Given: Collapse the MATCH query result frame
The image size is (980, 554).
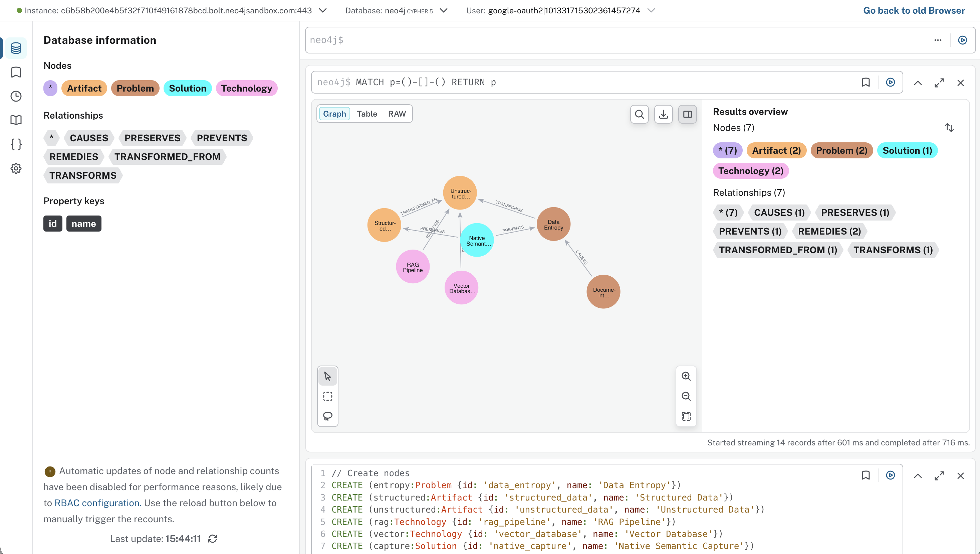Looking at the screenshot, I should click(918, 82).
